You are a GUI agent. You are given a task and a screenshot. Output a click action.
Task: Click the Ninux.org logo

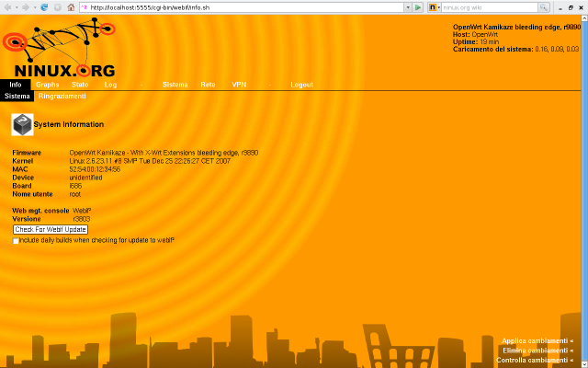(62, 51)
